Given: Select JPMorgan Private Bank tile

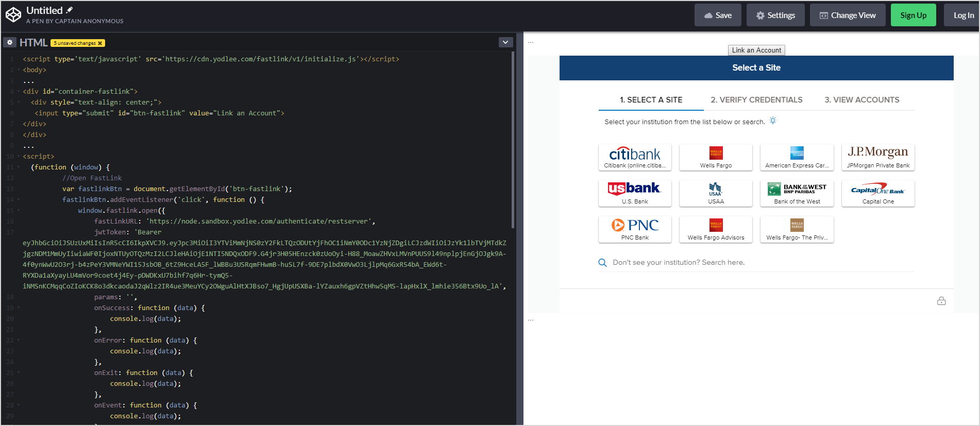Looking at the screenshot, I should (x=878, y=158).
